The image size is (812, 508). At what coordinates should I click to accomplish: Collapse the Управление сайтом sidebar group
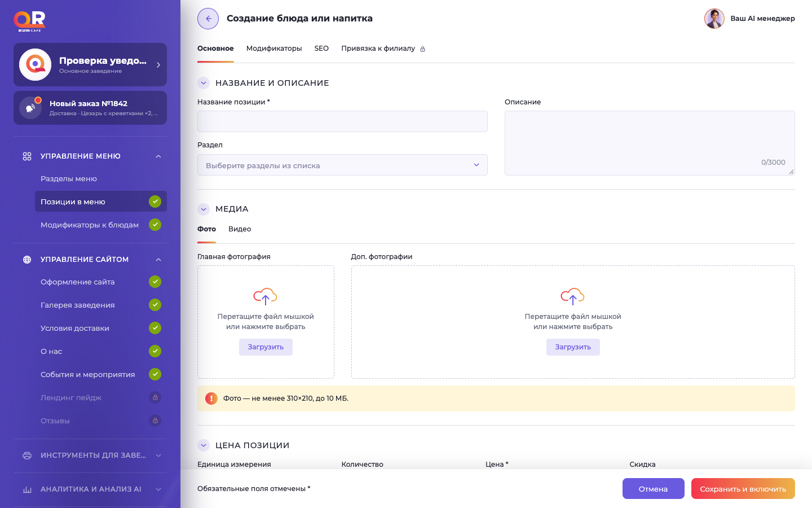pyautogui.click(x=158, y=260)
